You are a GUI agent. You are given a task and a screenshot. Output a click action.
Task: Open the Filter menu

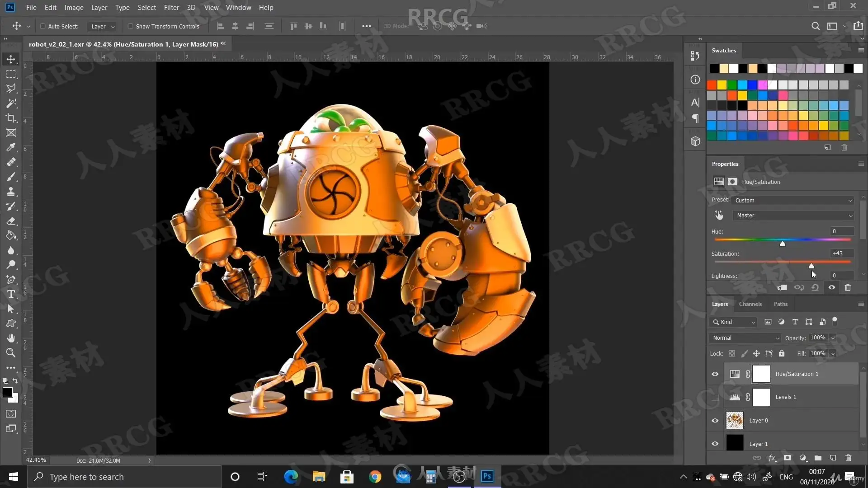171,7
